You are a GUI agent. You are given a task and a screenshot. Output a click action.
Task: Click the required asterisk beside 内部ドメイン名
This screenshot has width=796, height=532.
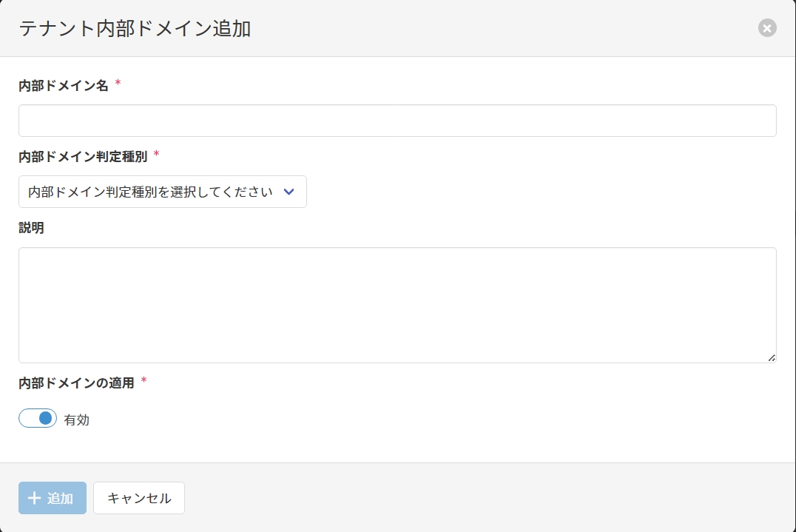point(118,84)
